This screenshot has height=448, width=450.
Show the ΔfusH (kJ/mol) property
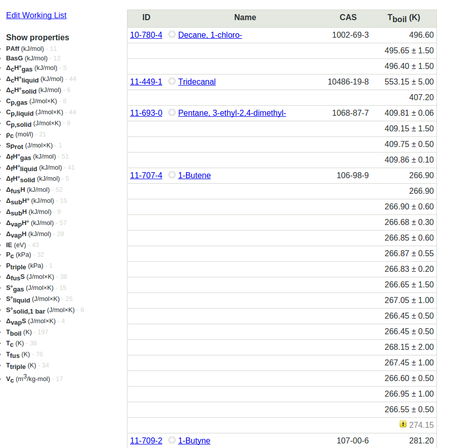(28, 190)
